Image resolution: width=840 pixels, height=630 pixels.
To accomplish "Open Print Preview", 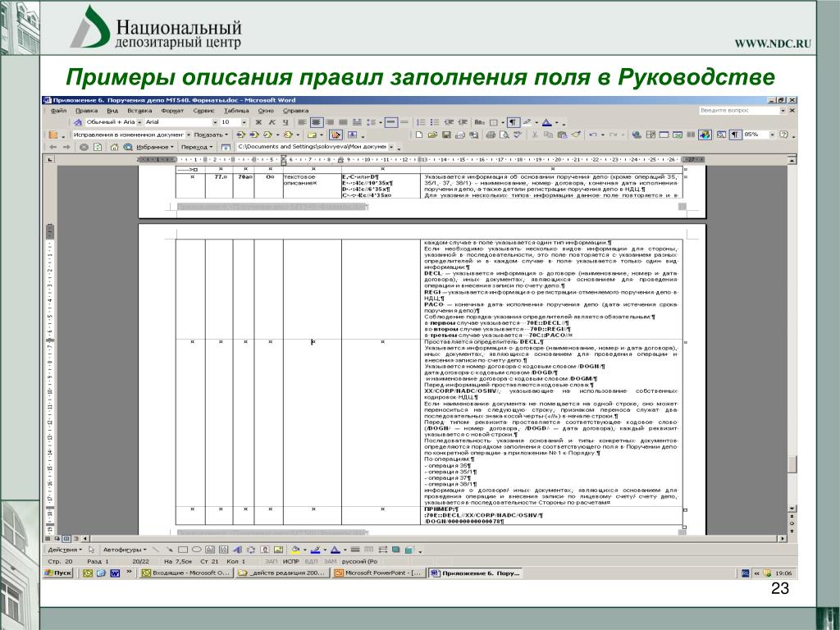I will coord(504,135).
